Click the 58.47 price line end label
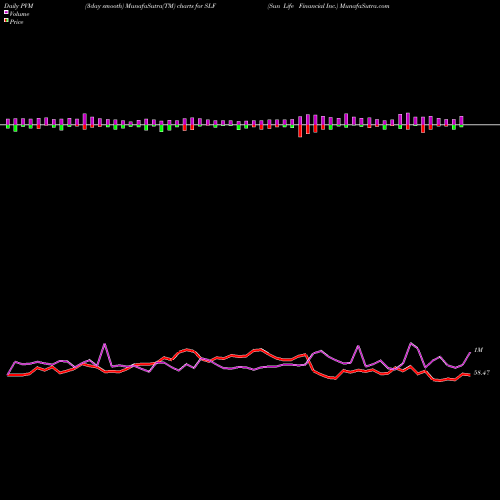The height and width of the screenshot is (500, 500). [x=482, y=373]
